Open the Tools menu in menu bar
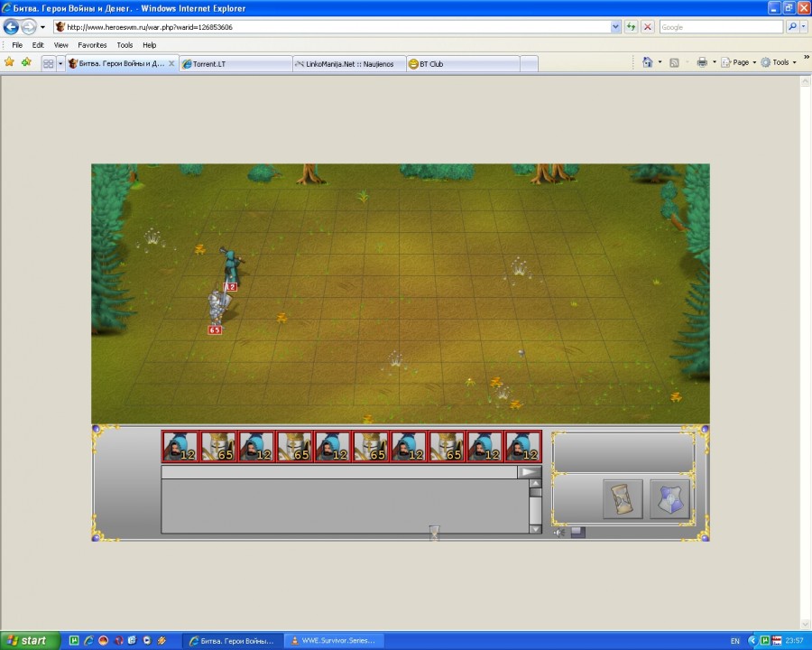Image resolution: width=812 pixels, height=650 pixels. pyautogui.click(x=125, y=45)
